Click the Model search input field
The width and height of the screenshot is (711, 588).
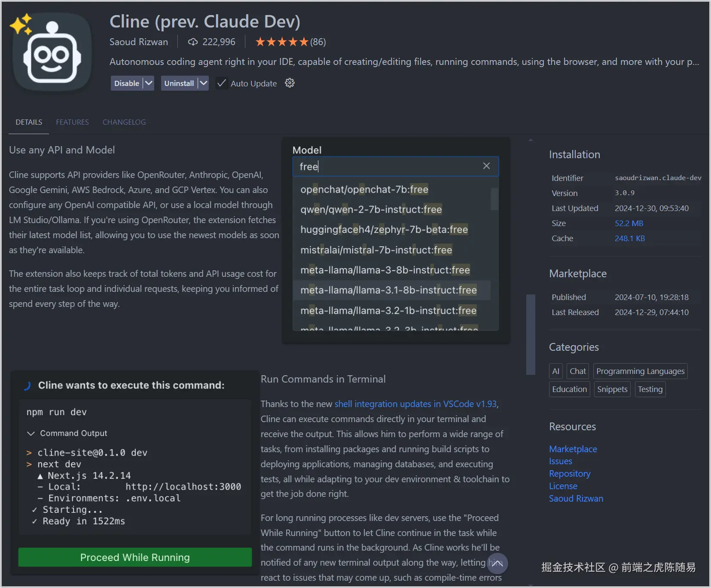[396, 166]
